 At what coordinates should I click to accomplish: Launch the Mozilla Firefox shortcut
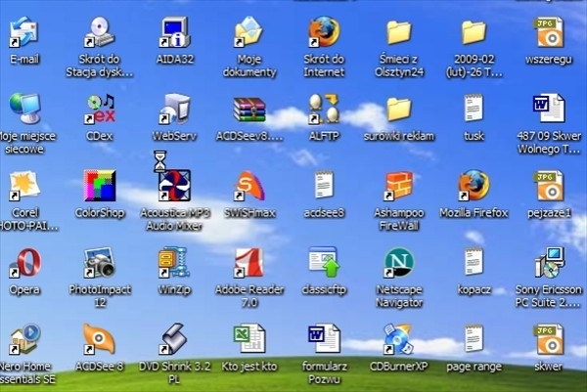coord(474,186)
